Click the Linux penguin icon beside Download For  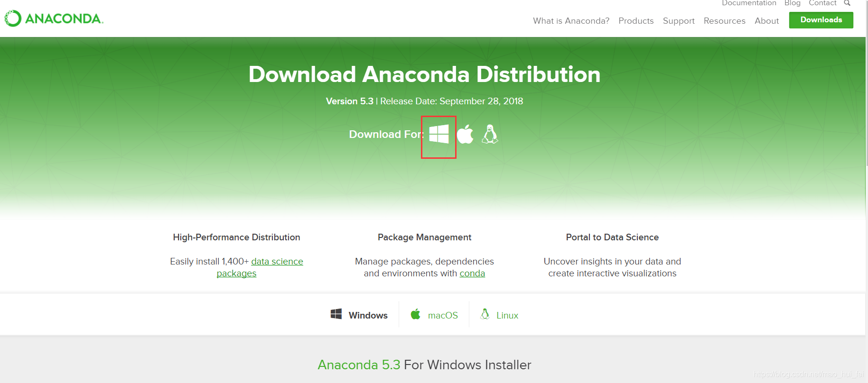coord(490,134)
